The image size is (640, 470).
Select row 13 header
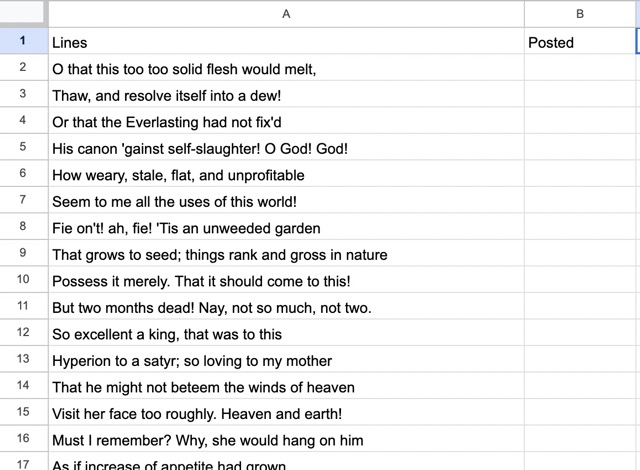[x=23, y=360]
